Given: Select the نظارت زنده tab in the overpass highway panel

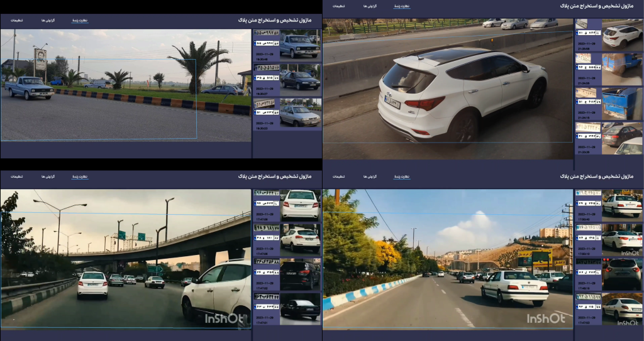Looking at the screenshot, I should (80, 176).
